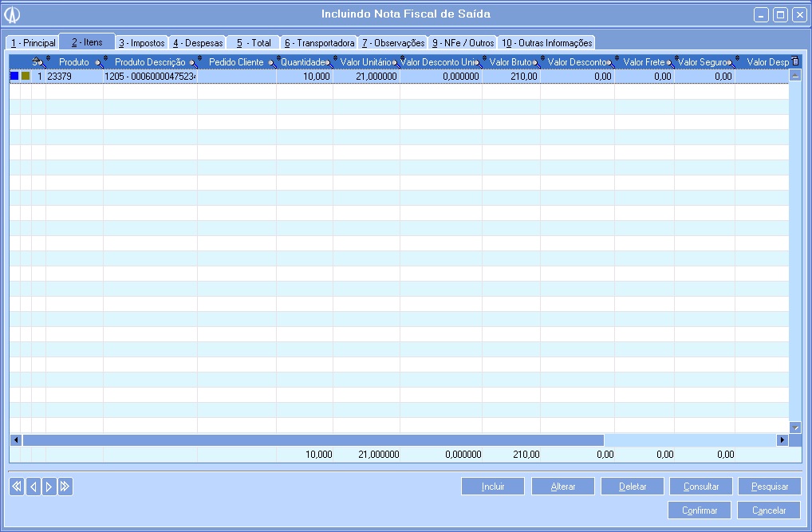Open grid column settings icon at top-right
The width and height of the screenshot is (812, 532).
point(794,61)
